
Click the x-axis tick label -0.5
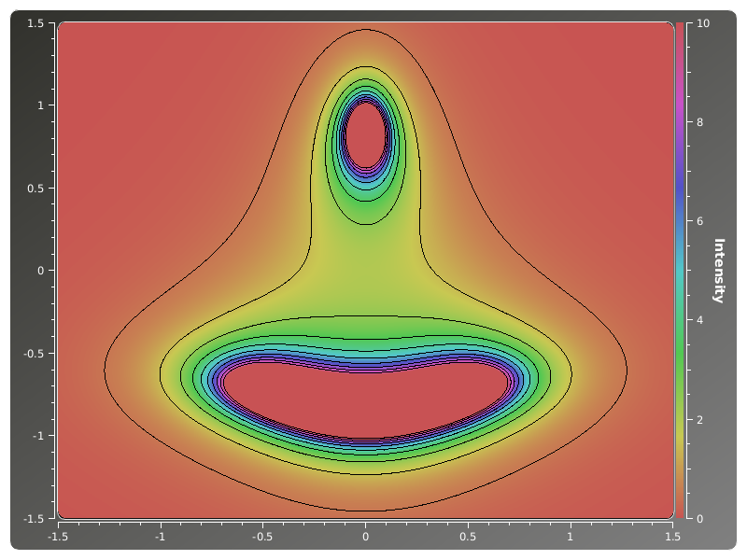click(x=261, y=537)
